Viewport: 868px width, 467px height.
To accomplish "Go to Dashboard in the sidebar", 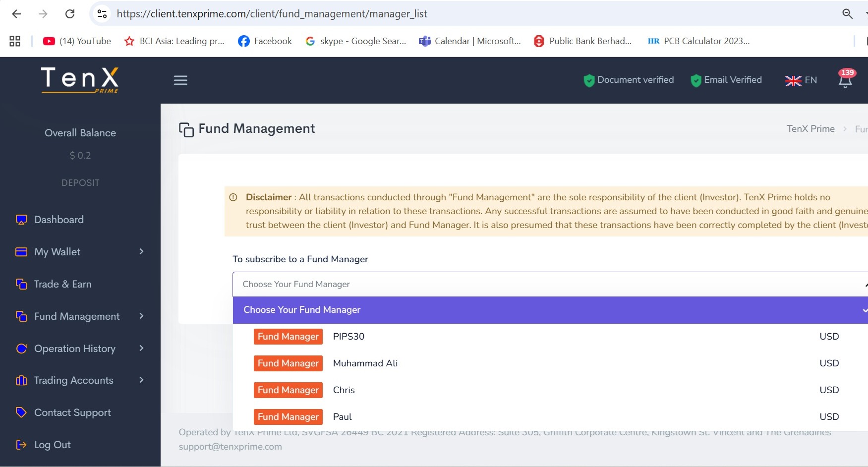I will pos(58,220).
